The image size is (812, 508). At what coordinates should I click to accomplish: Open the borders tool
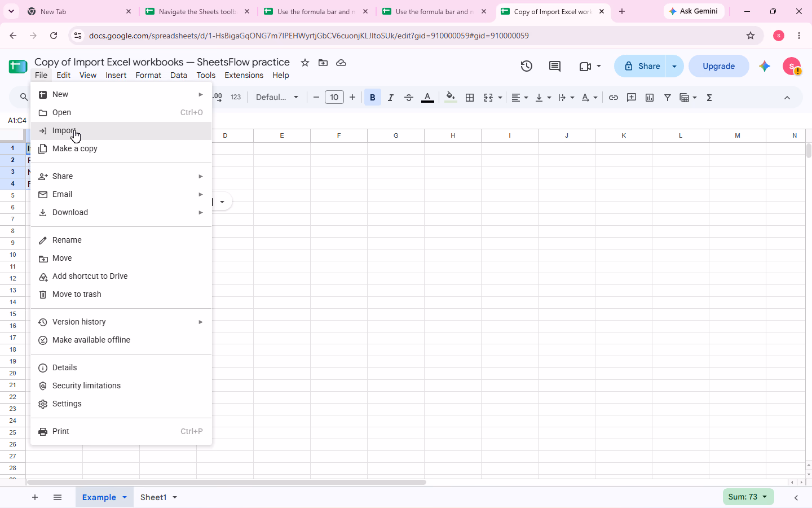pyautogui.click(x=470, y=98)
